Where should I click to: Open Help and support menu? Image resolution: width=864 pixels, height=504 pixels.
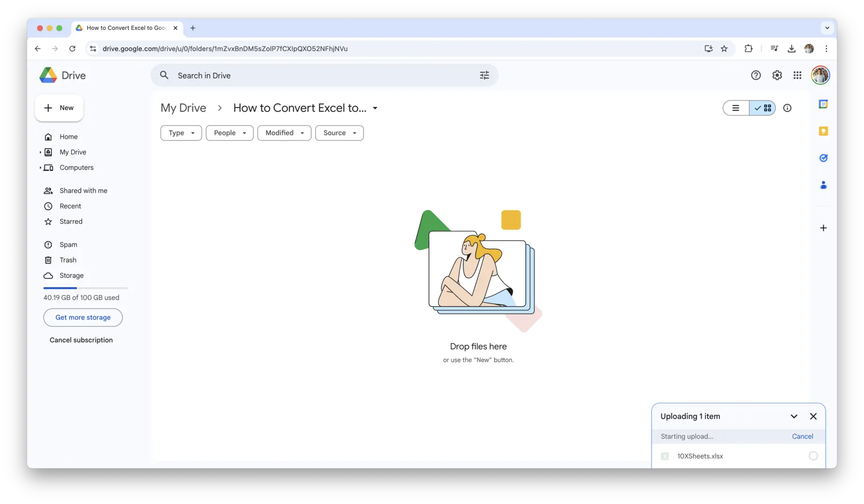point(756,75)
